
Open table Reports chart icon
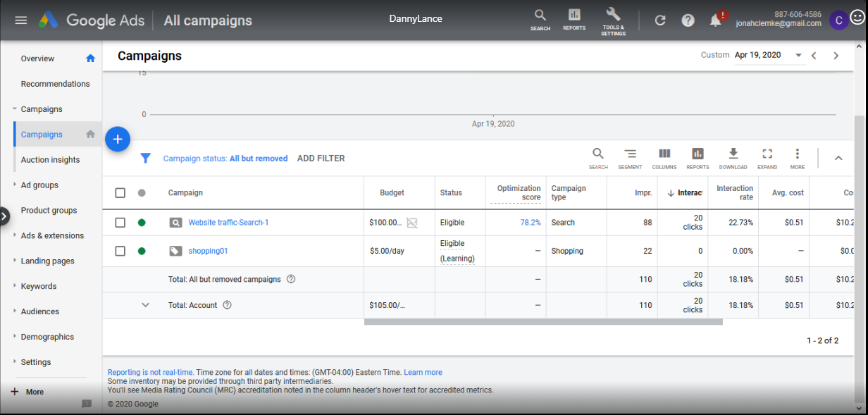pos(697,158)
